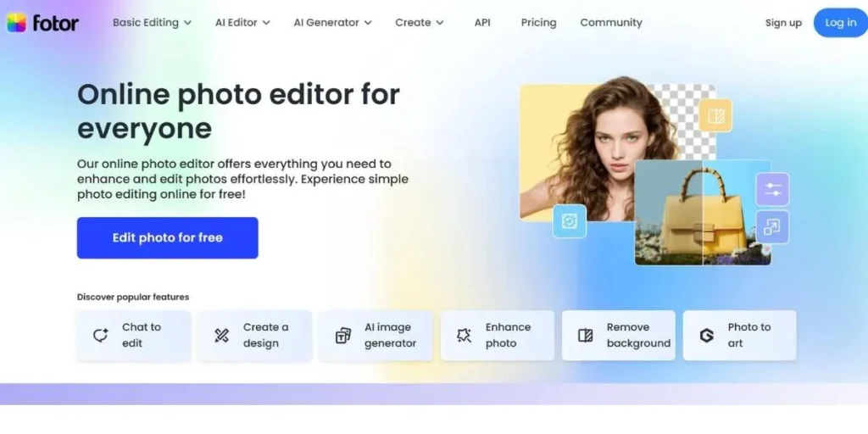868x434 pixels.
Task: Click the Photo to art icon
Action: click(x=706, y=336)
